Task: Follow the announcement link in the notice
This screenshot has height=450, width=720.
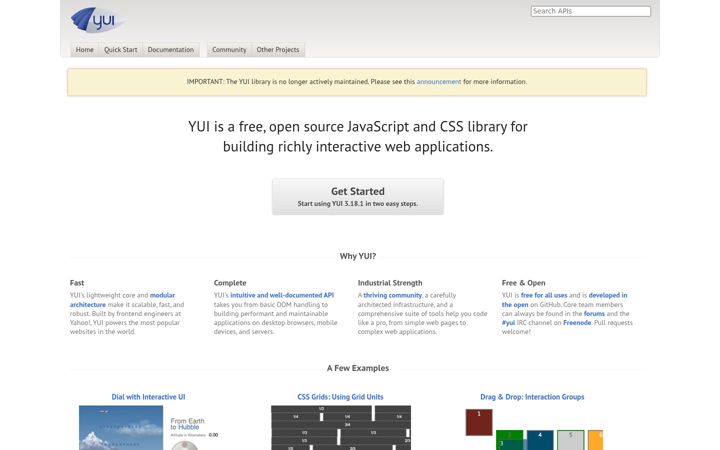Action: click(439, 82)
